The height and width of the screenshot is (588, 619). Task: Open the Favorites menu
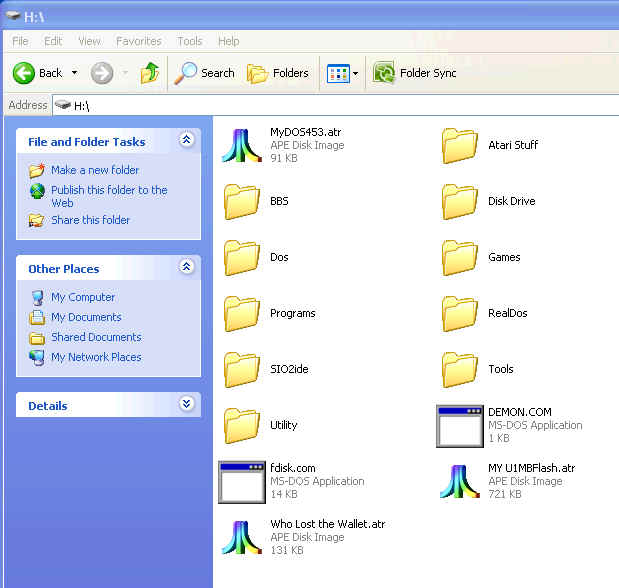(139, 41)
